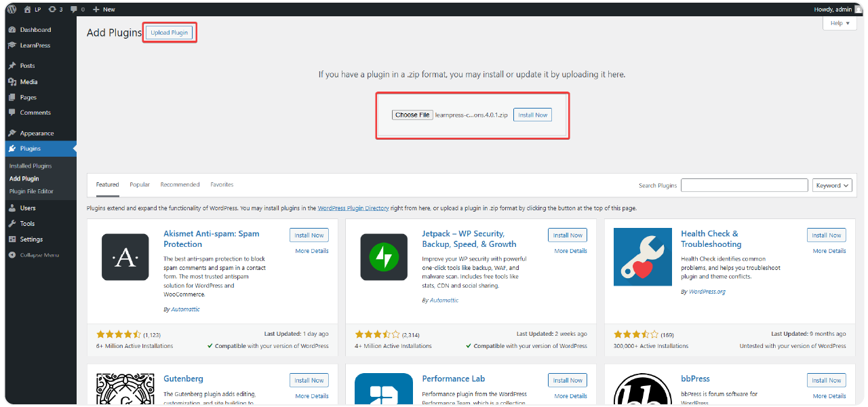Open the Health Check & Troubleshooting title
This screenshot has width=868, height=407.
click(x=711, y=239)
